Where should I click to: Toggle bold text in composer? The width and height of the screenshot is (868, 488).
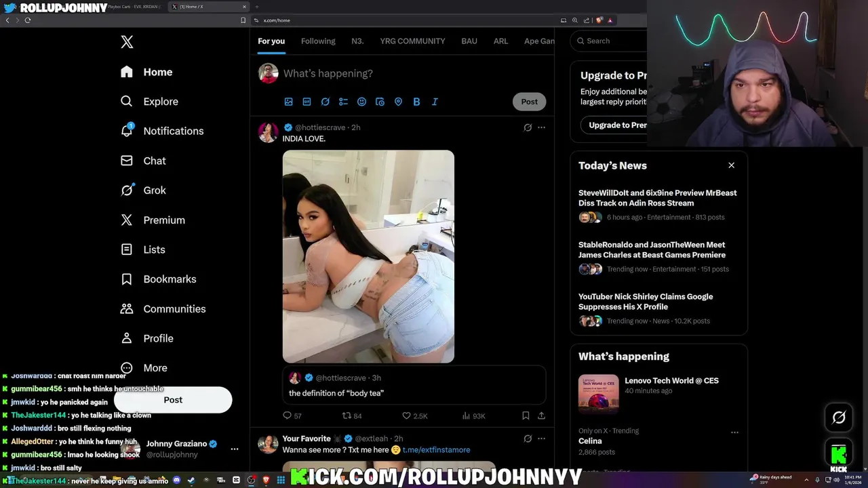[416, 102]
